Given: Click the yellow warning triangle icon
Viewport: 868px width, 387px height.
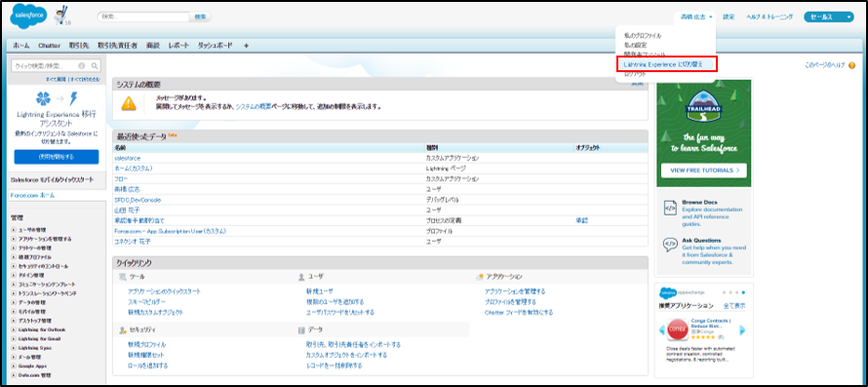Looking at the screenshot, I should 129,103.
